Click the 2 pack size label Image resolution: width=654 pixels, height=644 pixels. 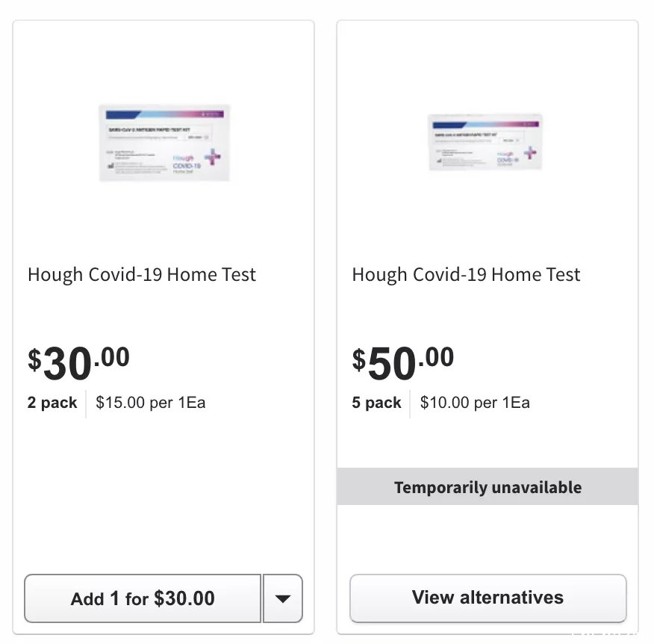[x=52, y=403]
